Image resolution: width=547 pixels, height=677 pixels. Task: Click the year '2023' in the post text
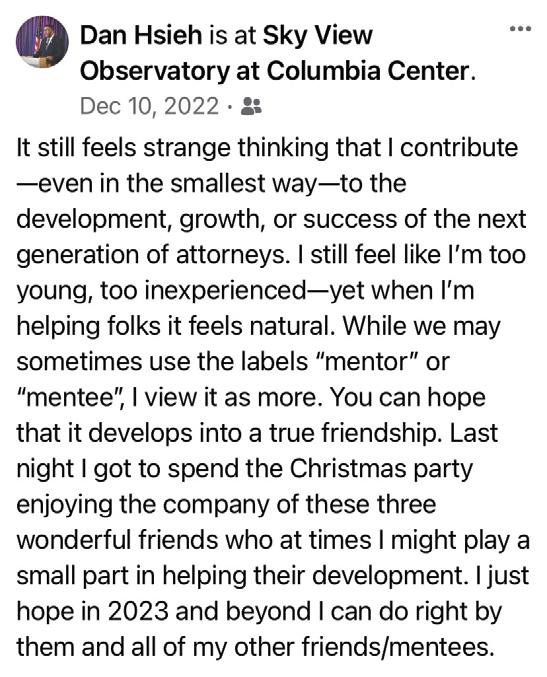tap(138, 612)
